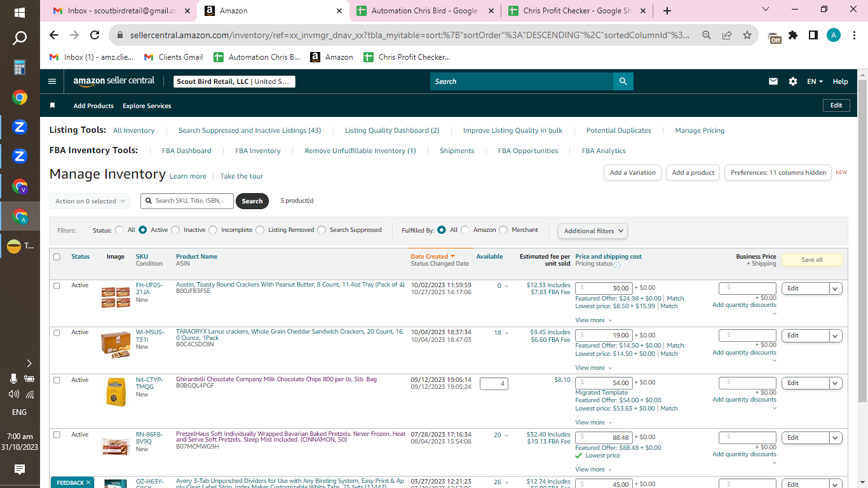
Task: Open the Chrome three-dot menu
Action: point(855,36)
